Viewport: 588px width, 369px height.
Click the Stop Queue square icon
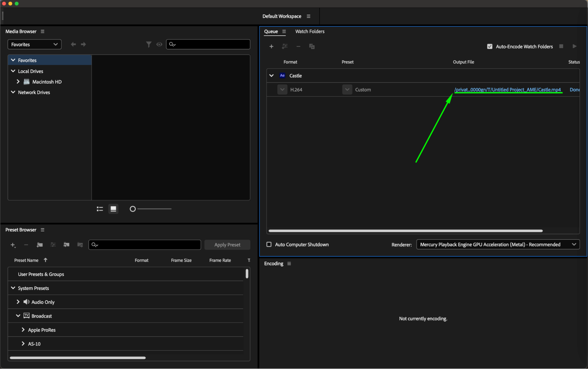click(x=561, y=46)
